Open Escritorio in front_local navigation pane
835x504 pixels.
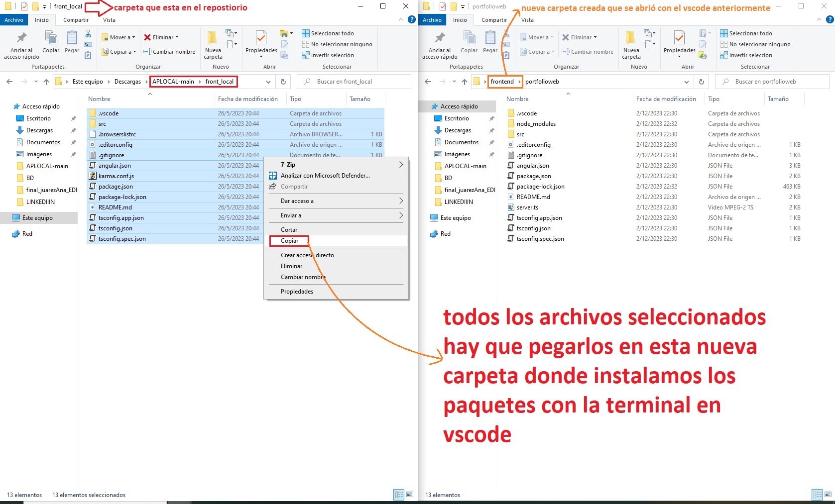tap(38, 118)
